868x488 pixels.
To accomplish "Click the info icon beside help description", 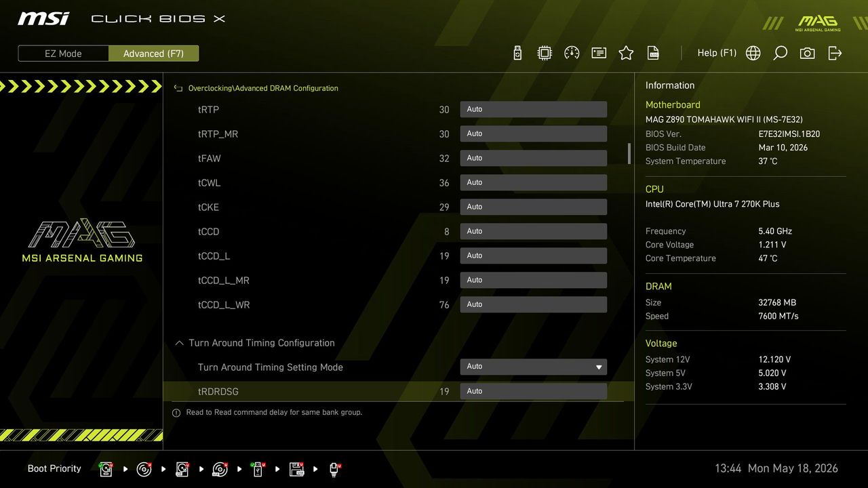I will pos(176,413).
